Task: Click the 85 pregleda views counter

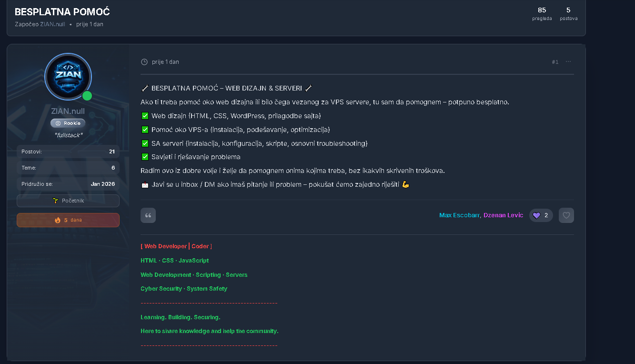Action: 542,14
